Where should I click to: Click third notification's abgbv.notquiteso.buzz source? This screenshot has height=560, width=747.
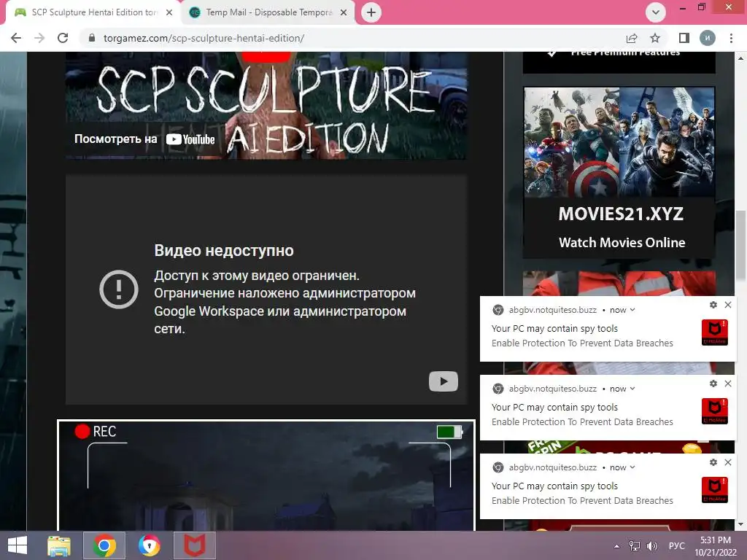(x=553, y=467)
